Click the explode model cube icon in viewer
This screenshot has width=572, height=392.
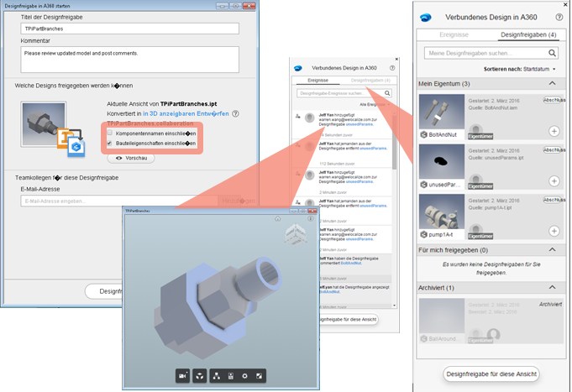tap(200, 375)
